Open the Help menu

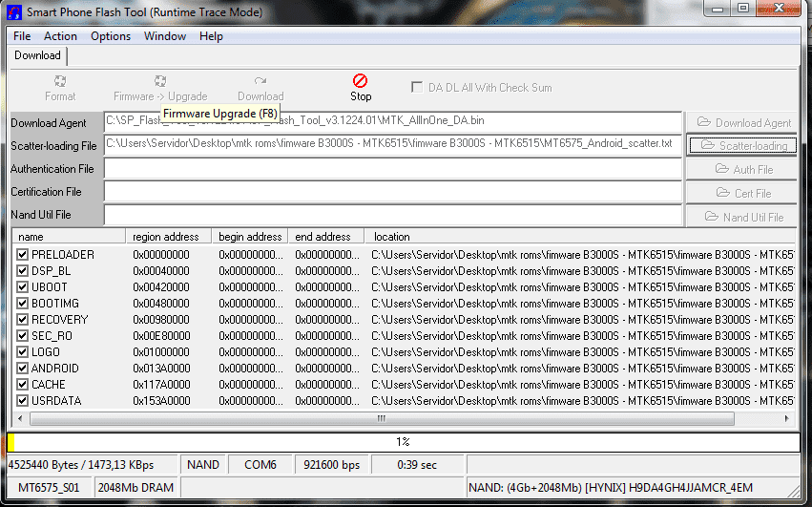coord(211,36)
